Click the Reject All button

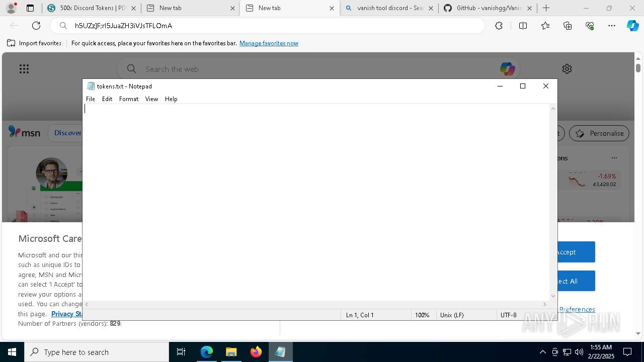pos(576,281)
